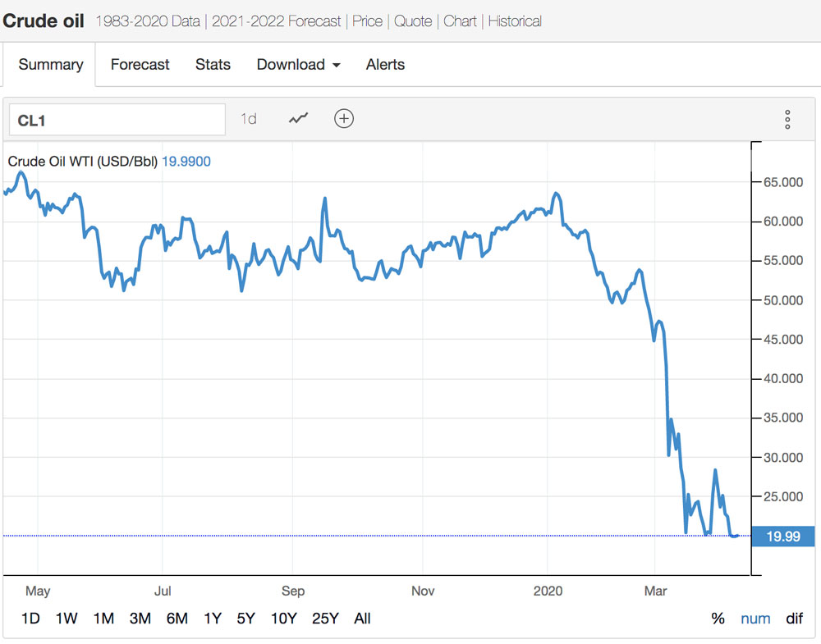This screenshot has height=644, width=821.
Task: Open the Forecast tab
Action: 140,64
